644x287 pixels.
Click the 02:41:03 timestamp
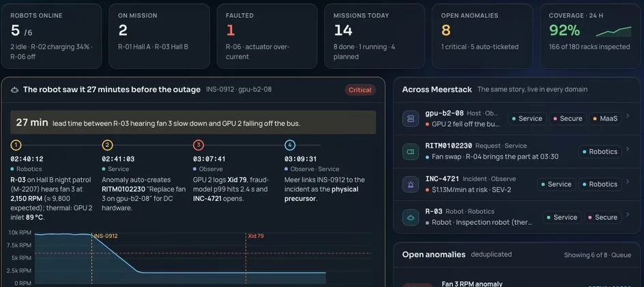[x=118, y=159]
